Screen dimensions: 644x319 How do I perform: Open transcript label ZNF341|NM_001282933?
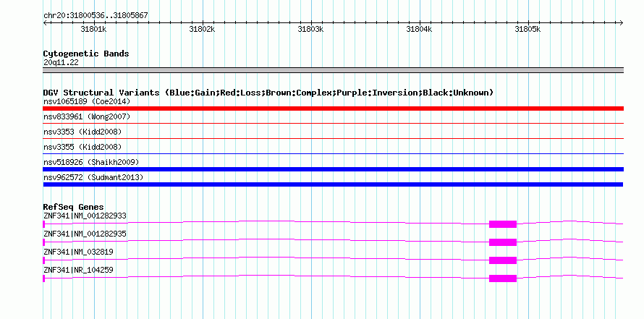pyautogui.click(x=85, y=216)
